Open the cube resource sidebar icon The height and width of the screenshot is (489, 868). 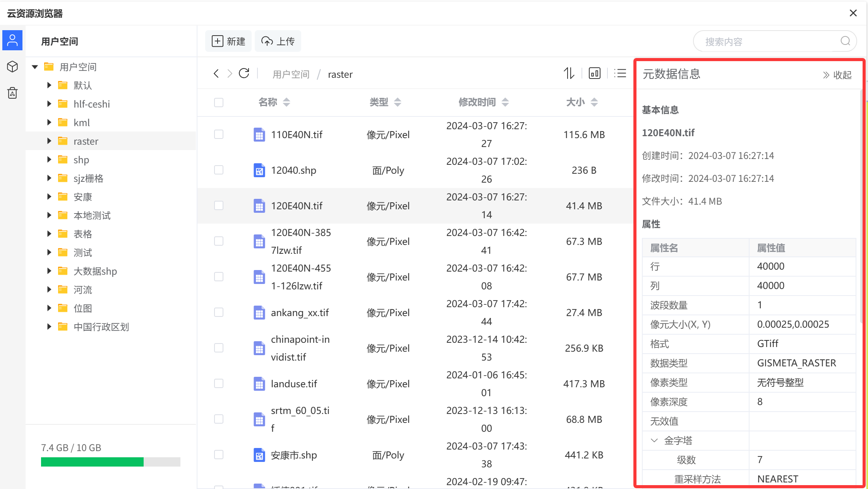[12, 67]
